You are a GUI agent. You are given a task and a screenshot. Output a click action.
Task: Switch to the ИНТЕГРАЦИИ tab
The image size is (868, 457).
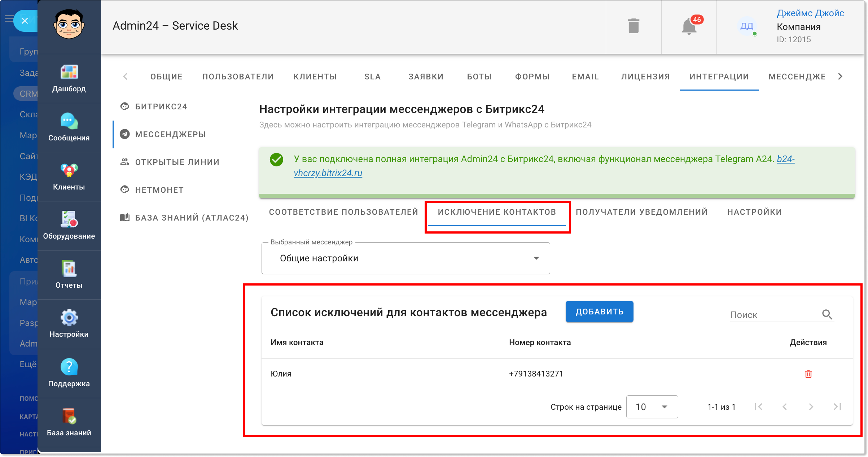click(719, 77)
